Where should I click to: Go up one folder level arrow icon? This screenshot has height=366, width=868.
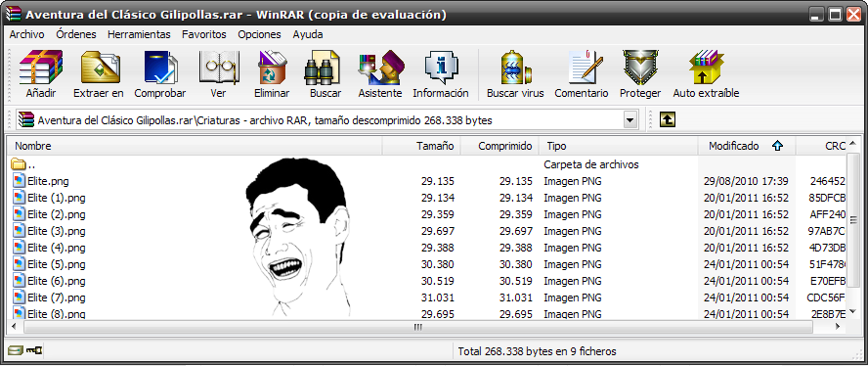pyautogui.click(x=668, y=119)
